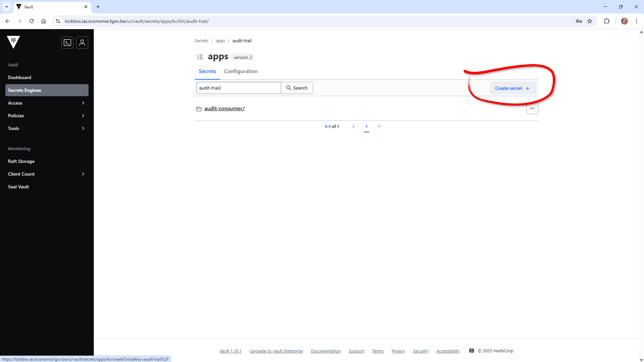This screenshot has height=362, width=644.
Task: Open Raft Storage in the sidebar
Action: 21,161
